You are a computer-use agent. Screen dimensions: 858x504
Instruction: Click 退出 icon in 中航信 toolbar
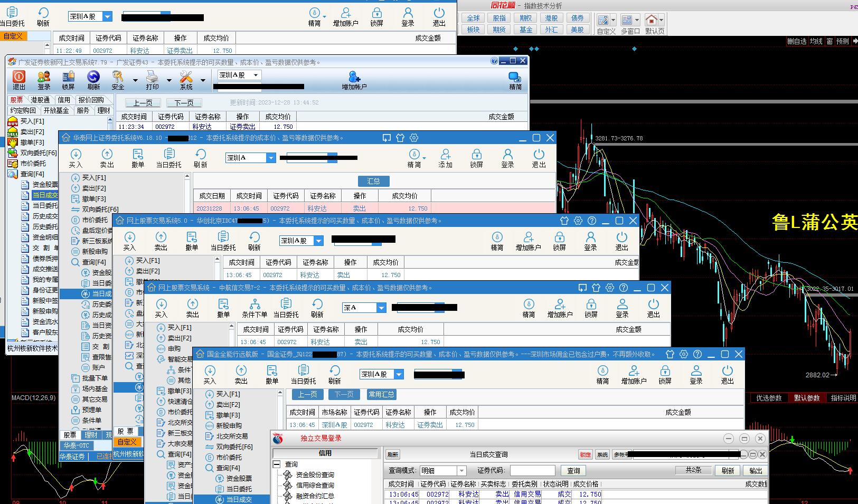pos(654,304)
